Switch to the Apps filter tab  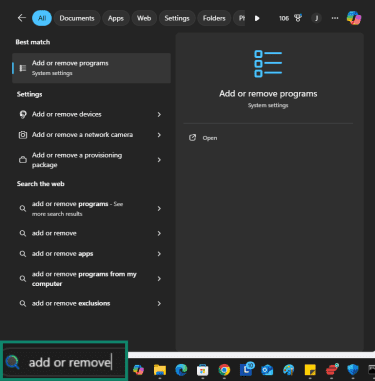[116, 18]
